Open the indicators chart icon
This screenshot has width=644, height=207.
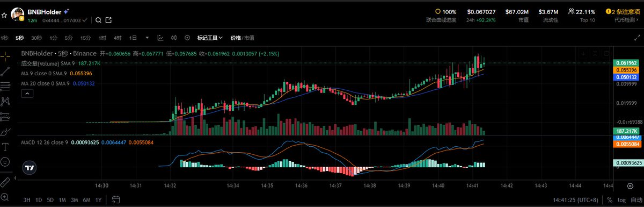(x=160, y=38)
